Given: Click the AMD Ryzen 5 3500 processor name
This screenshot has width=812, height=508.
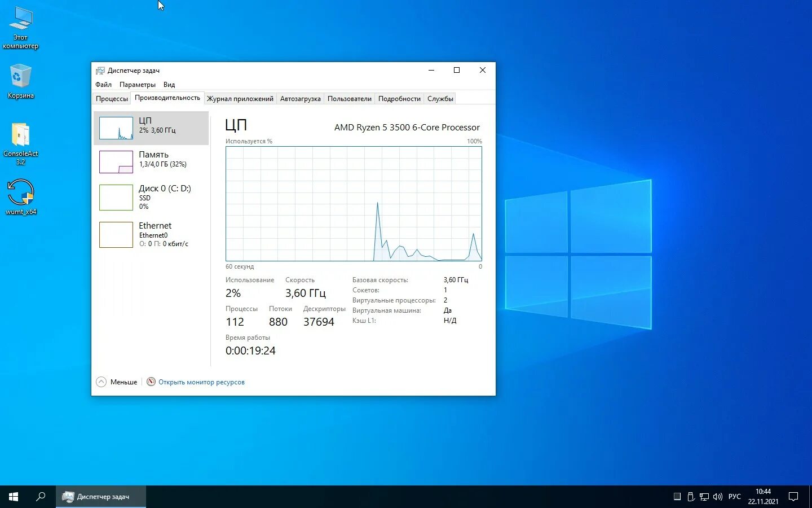Looking at the screenshot, I should pyautogui.click(x=407, y=128).
